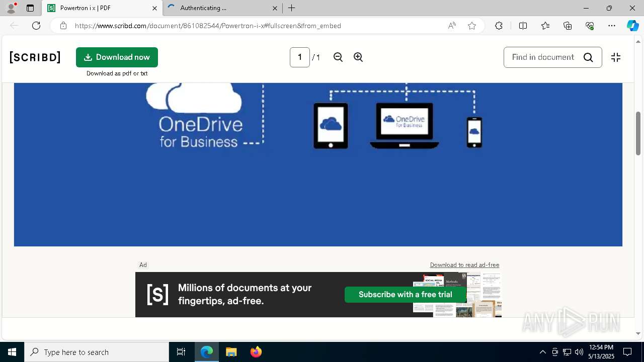Close the Authenticating tab
The height and width of the screenshot is (362, 644).
[275, 8]
